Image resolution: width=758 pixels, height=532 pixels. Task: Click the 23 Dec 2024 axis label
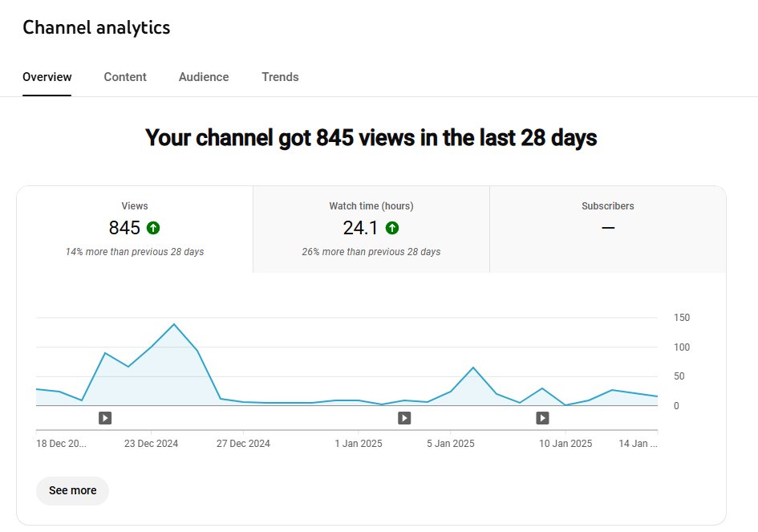point(151,444)
